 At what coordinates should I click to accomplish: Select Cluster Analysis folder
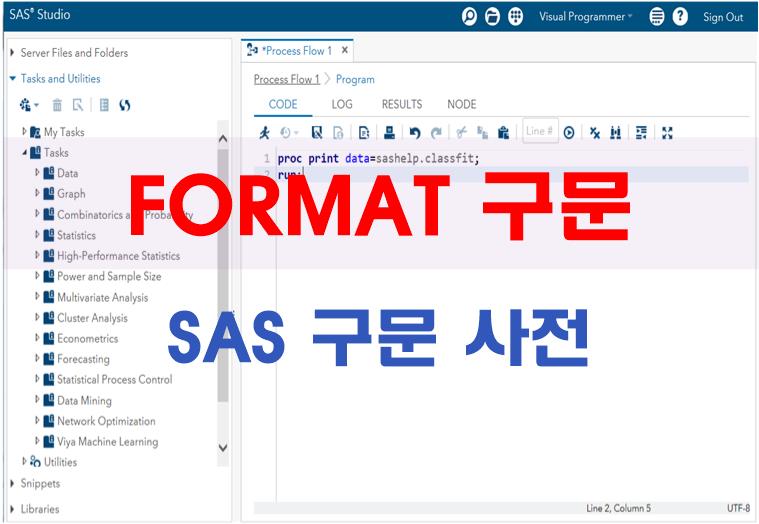(92, 318)
